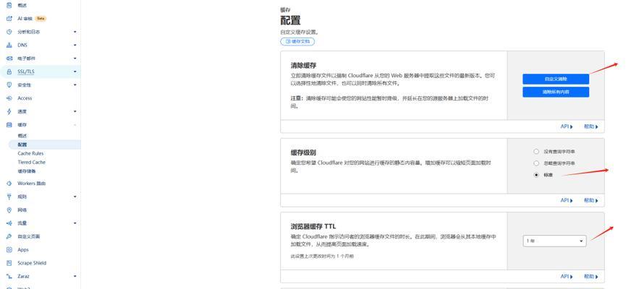Open 缓存储备 in the sidebar
The width and height of the screenshot is (644, 289).
[x=27, y=171]
